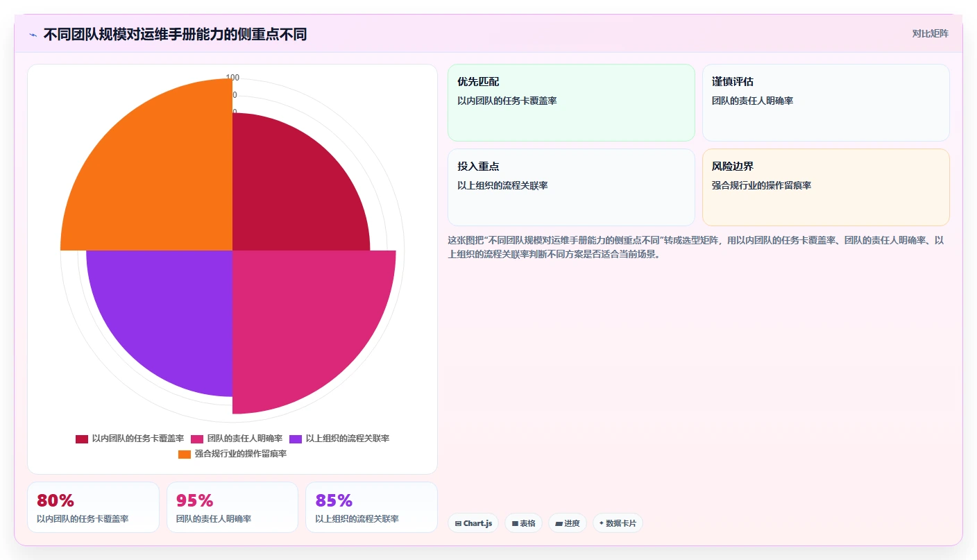Click the small icon beside the panel title

[x=33, y=35]
